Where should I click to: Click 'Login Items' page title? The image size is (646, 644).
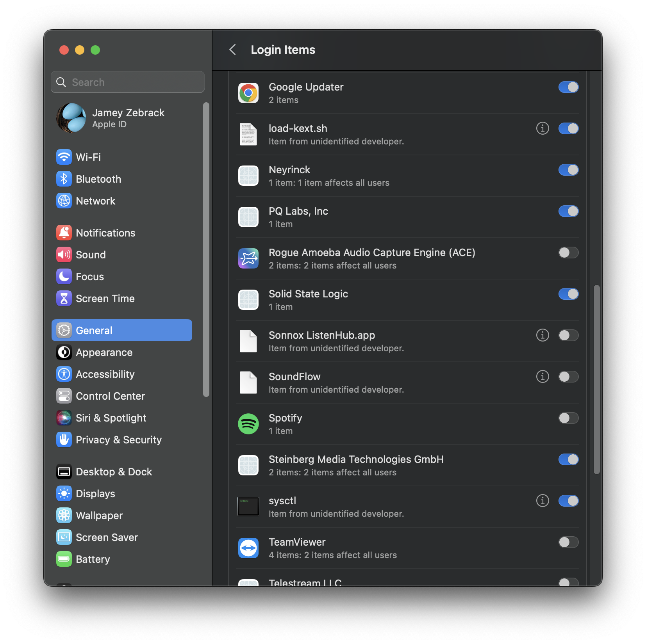(283, 50)
